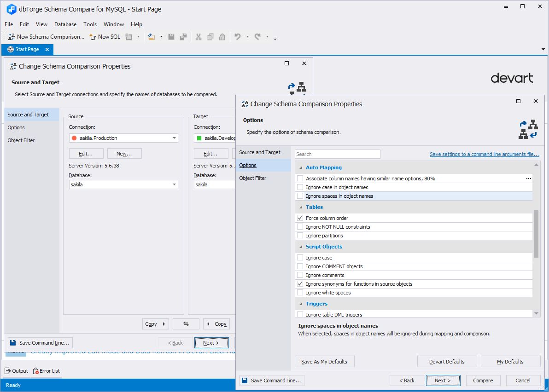Click the Undo toolbar icon
The height and width of the screenshot is (392, 549).
pos(237,36)
